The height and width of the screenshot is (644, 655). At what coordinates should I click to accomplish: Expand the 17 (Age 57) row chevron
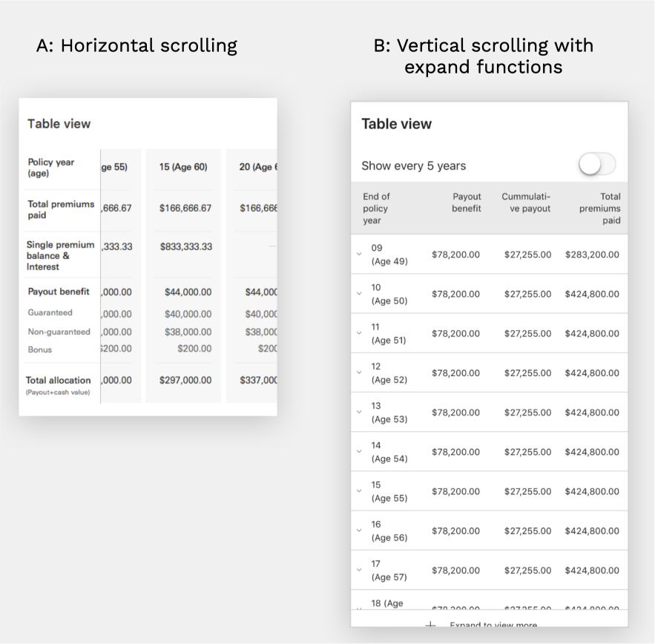[x=359, y=570]
